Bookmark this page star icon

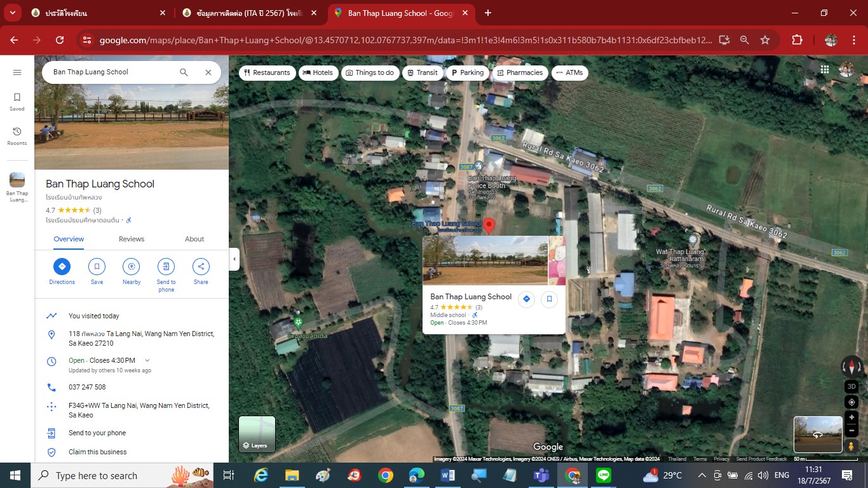(765, 40)
